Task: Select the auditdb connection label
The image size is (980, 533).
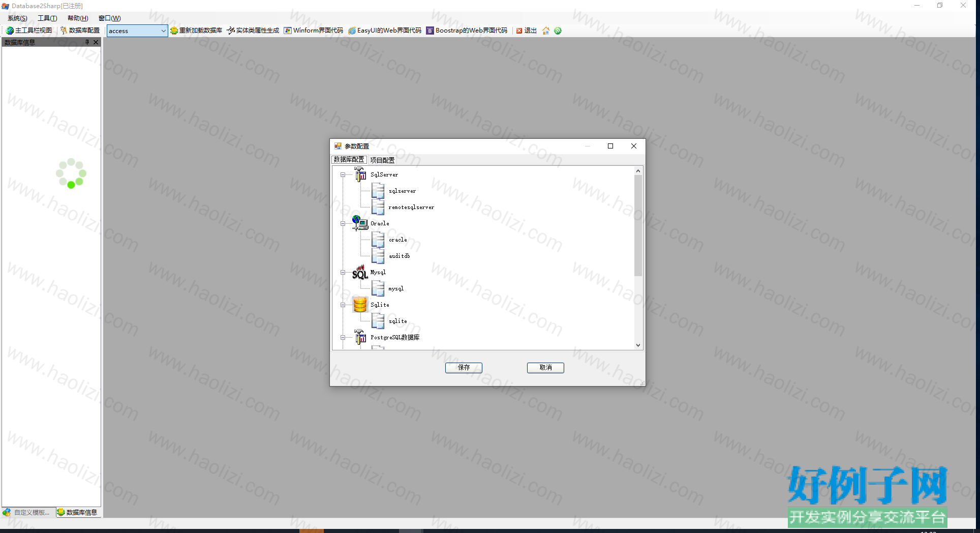Action: coord(399,256)
